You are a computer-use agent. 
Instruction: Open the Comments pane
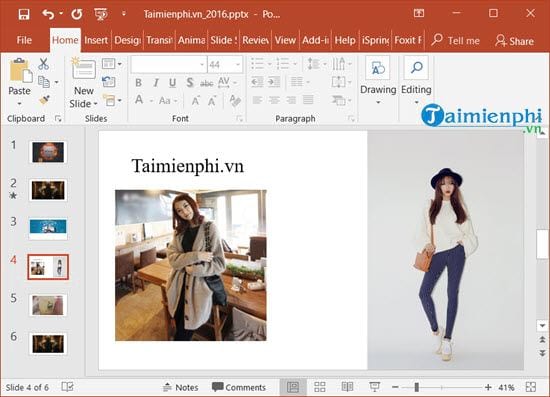tap(239, 387)
